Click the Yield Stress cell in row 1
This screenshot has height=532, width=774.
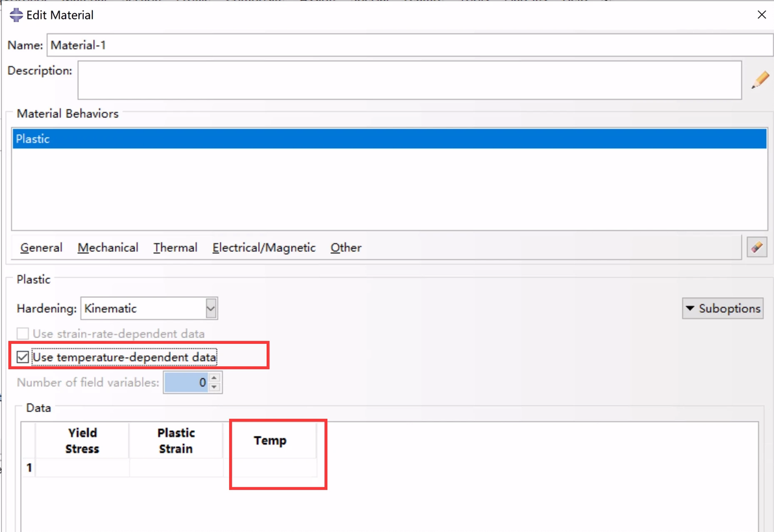coord(82,467)
